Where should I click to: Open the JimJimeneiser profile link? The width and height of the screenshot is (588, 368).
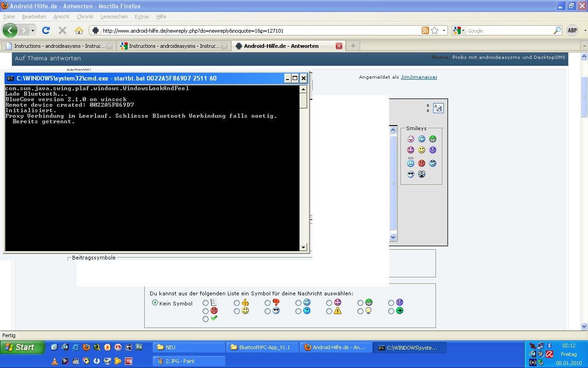419,77
